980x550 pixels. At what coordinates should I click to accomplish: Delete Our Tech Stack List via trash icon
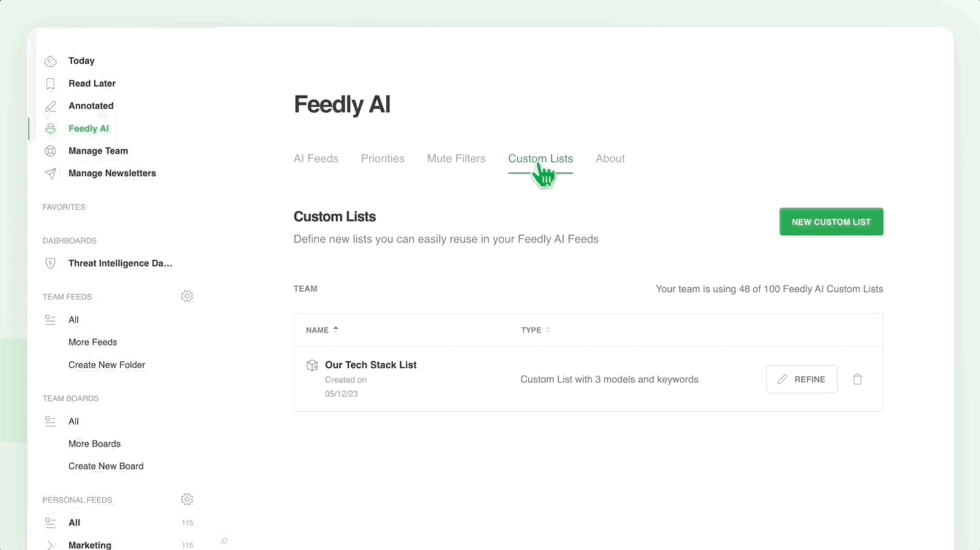tap(857, 379)
